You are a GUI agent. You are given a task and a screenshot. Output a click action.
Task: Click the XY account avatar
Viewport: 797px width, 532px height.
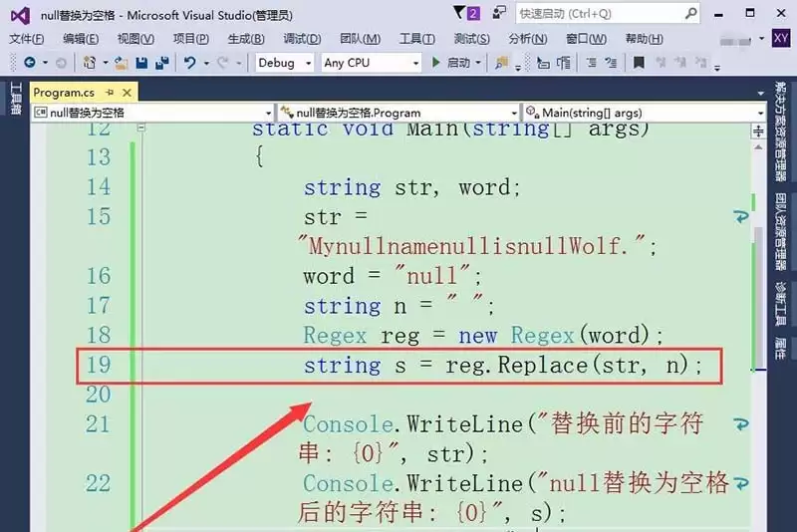(781, 38)
